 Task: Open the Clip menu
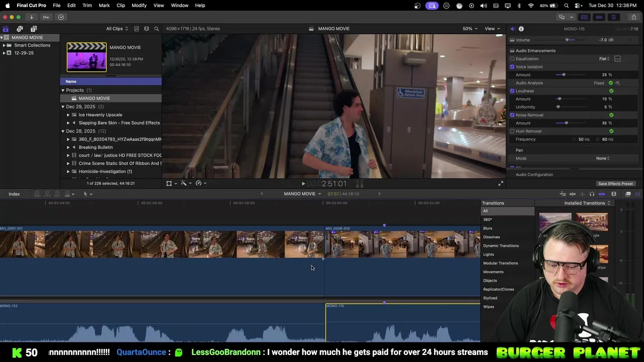coord(121,5)
